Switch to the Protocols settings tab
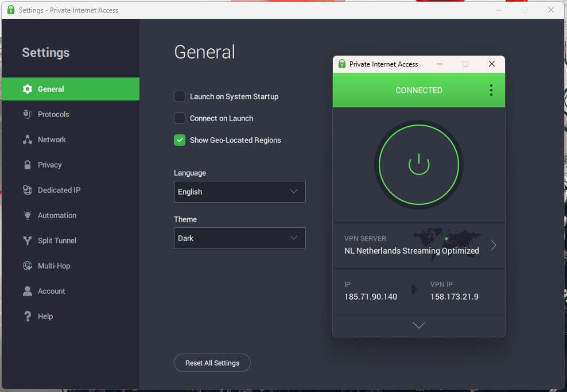Image resolution: width=567 pixels, height=392 pixels. (71, 114)
